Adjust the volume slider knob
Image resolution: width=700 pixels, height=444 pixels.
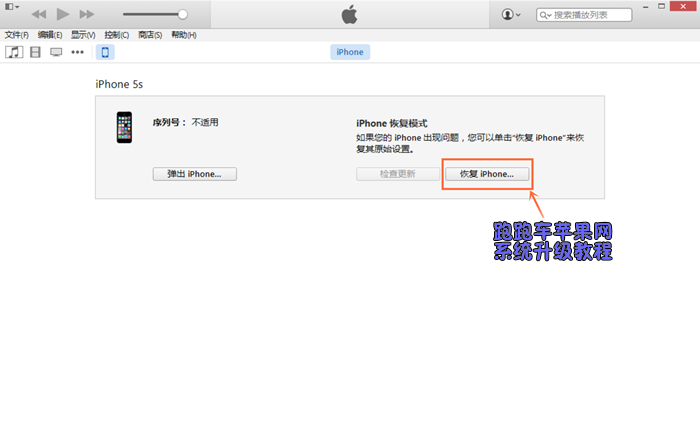[x=182, y=14]
